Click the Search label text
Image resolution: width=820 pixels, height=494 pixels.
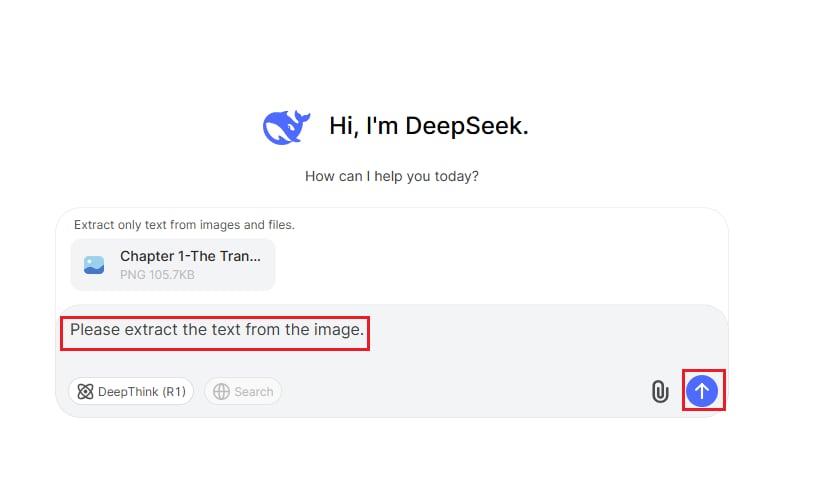point(254,392)
